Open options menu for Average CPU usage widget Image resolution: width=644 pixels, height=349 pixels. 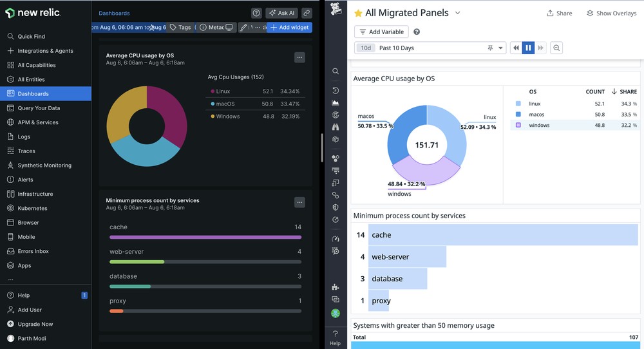(299, 57)
